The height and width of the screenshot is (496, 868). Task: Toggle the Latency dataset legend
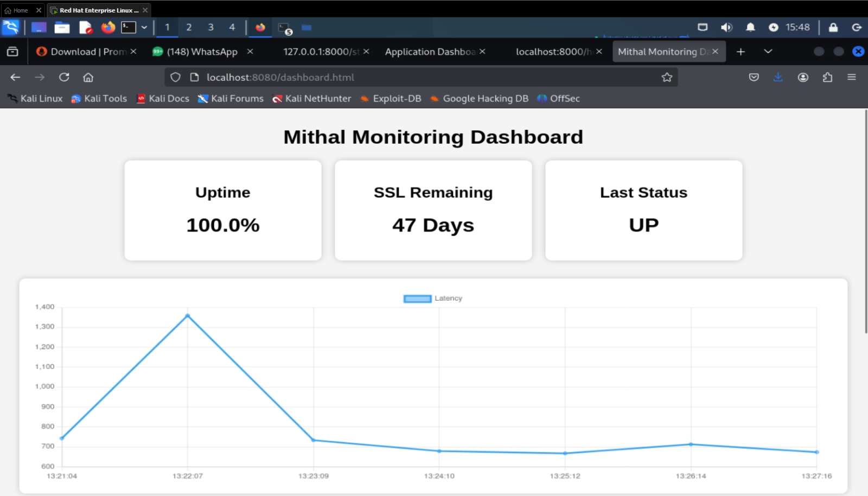tap(433, 298)
